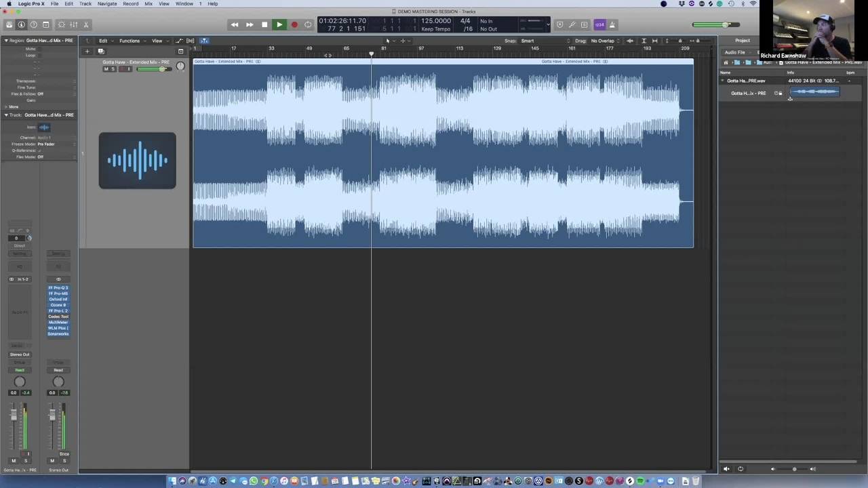This screenshot has width=868, height=488.
Task: Open the Navigate menu
Action: tap(106, 4)
